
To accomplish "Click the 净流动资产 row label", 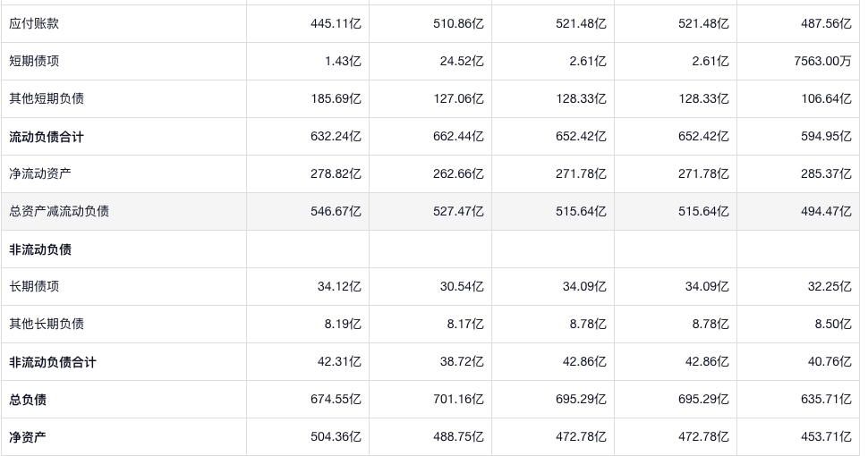I will pyautogui.click(x=40, y=174).
